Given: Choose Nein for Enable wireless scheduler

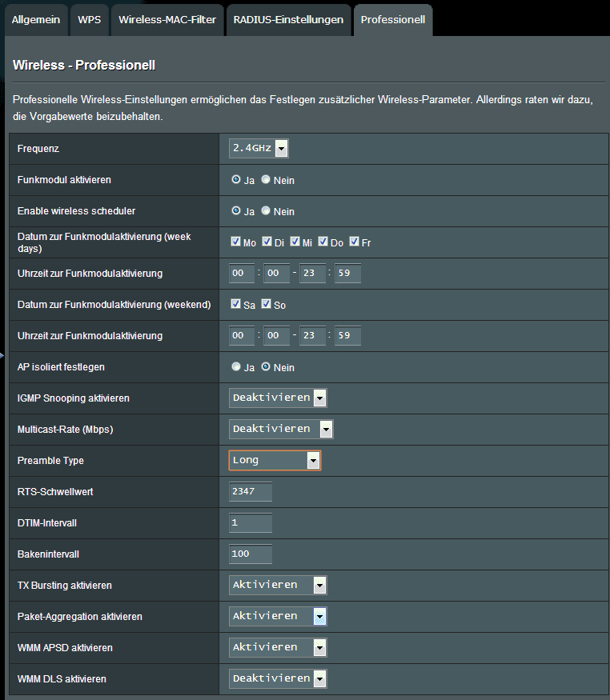Looking at the screenshot, I should [x=266, y=210].
